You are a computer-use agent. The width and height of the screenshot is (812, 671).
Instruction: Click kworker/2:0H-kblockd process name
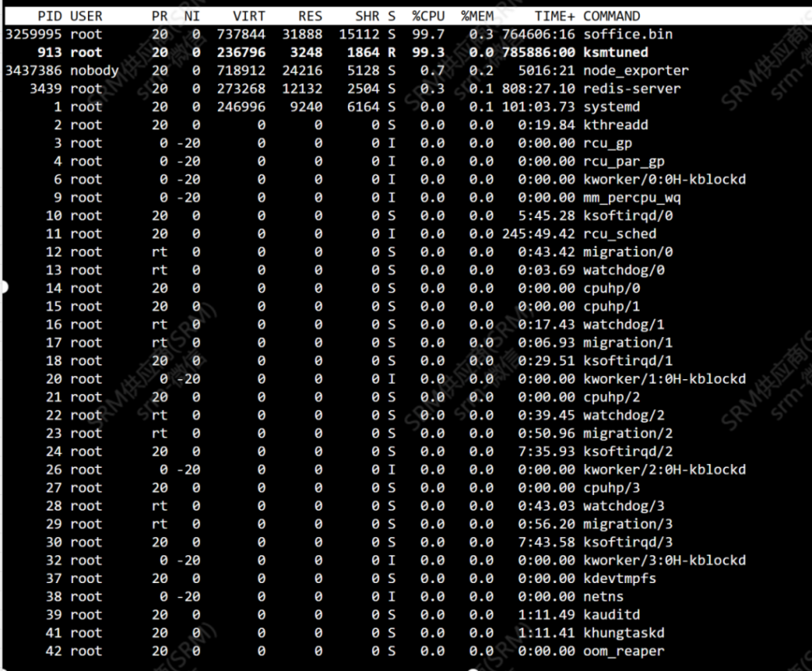click(665, 470)
